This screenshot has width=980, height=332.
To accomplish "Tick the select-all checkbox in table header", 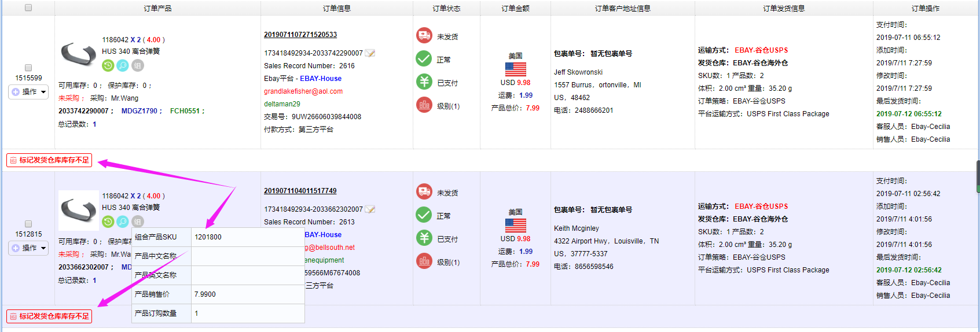I will click(x=28, y=8).
